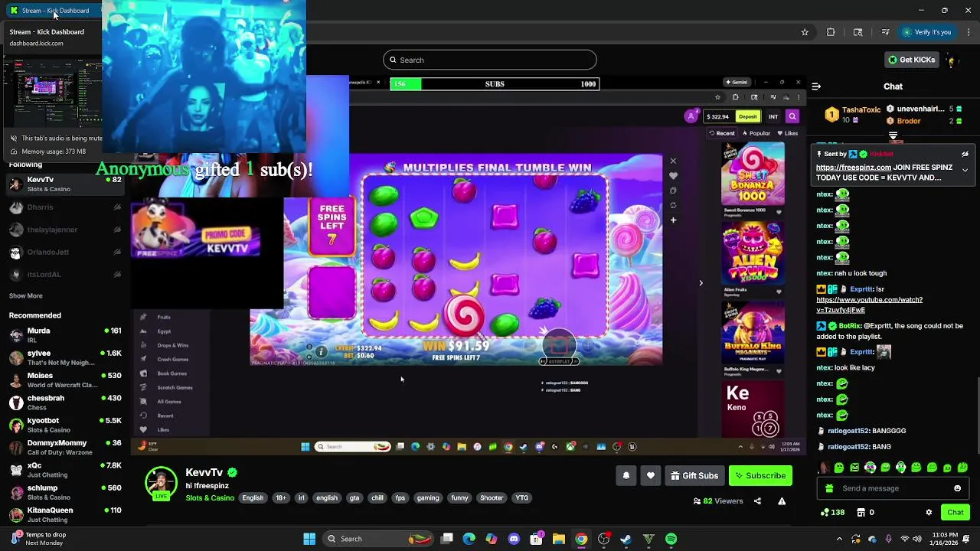980x551 pixels.
Task: Select the Popular tab in casino list
Action: [756, 133]
